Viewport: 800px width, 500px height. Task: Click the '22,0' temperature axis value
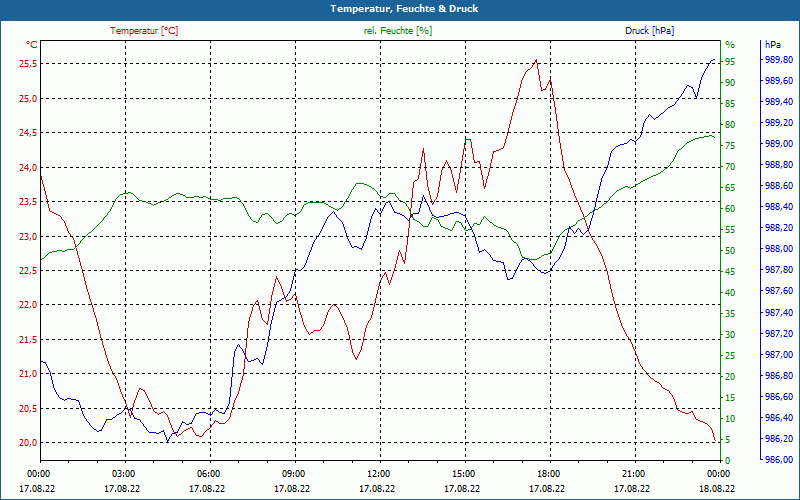click(x=28, y=305)
